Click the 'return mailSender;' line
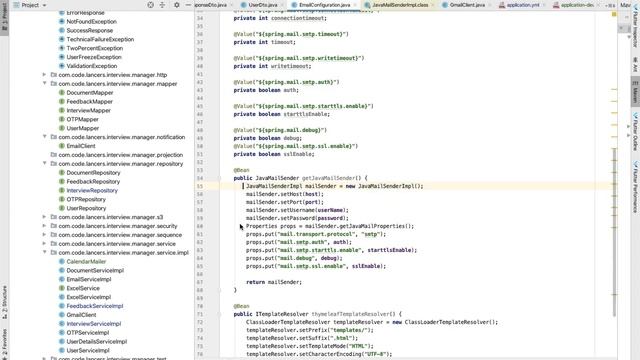 274,282
